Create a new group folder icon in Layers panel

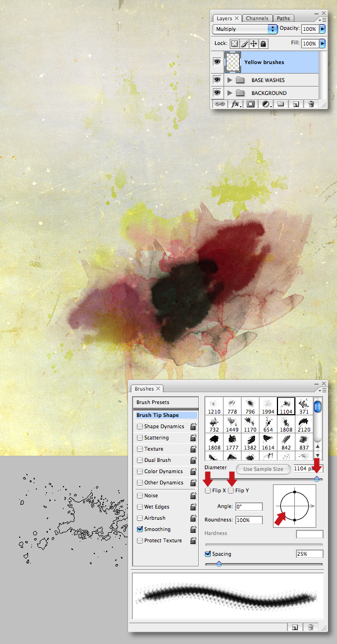pyautogui.click(x=281, y=104)
